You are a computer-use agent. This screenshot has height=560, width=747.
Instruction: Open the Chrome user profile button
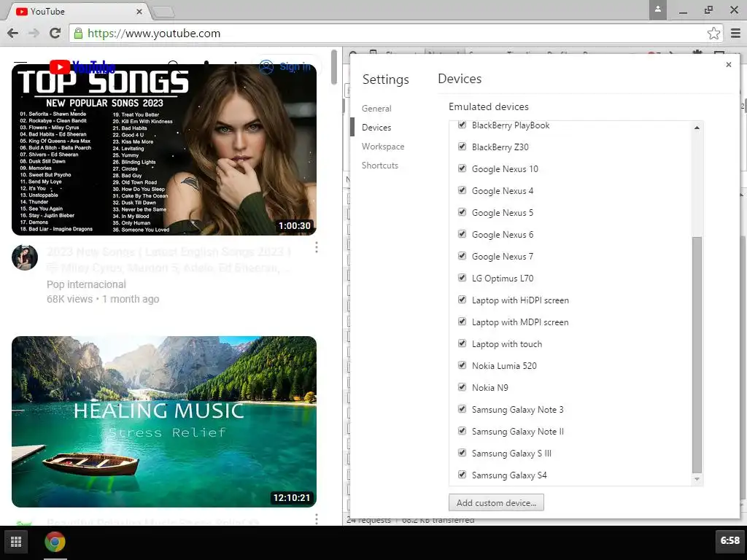658,9
